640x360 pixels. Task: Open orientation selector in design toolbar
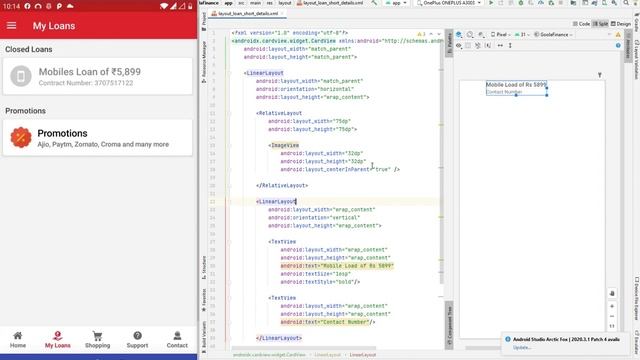[x=470, y=35]
